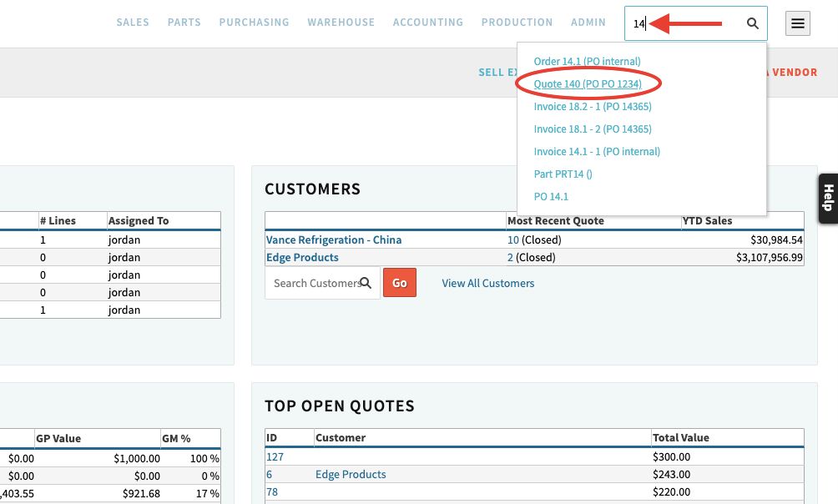Open quote 127 in Top Open Quotes
Image resolution: width=838 pixels, height=504 pixels.
point(275,456)
